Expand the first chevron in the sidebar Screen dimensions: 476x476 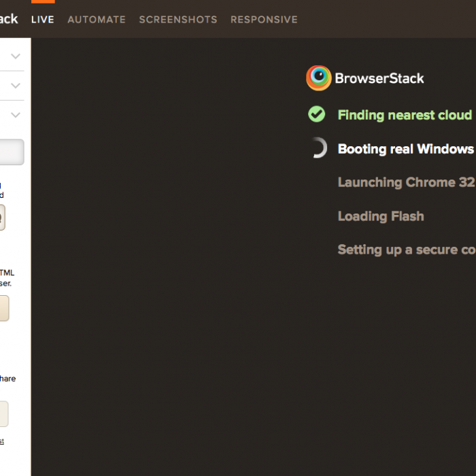click(16, 56)
